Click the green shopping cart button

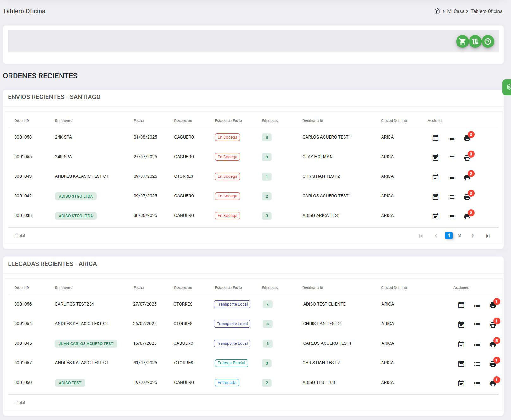[x=462, y=41]
